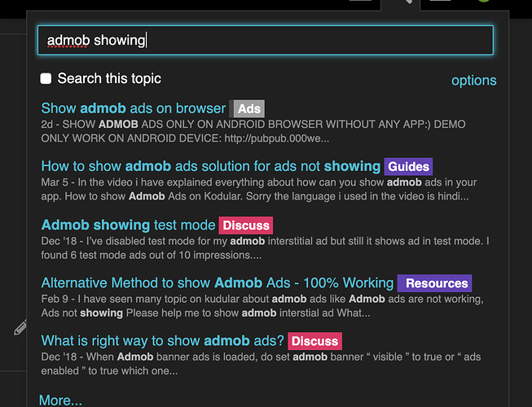Click excerpt starting 'Dec '18 - I've disabled test mode'
This screenshot has height=407, width=532.
pos(265,247)
